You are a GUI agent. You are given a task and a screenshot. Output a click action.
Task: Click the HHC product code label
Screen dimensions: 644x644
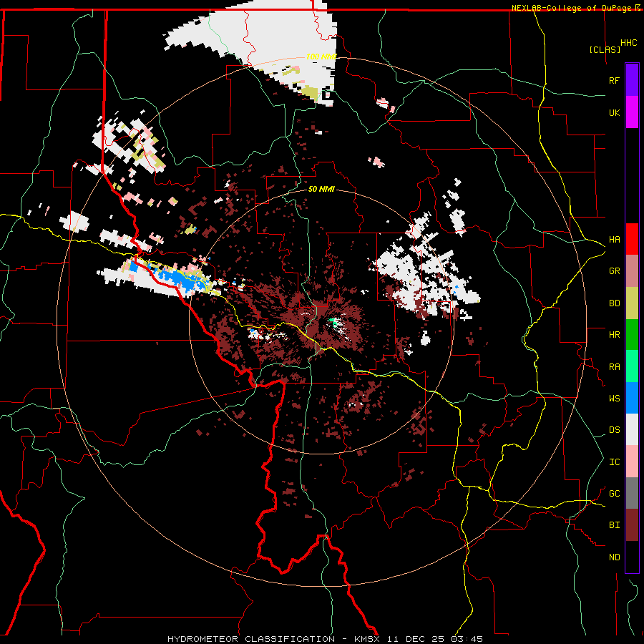(628, 43)
